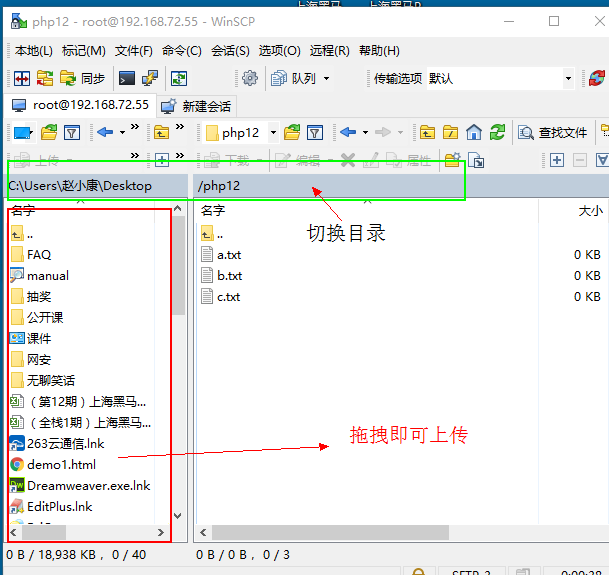Click the local panel filter icon
Image resolution: width=609 pixels, height=575 pixels.
tap(71, 132)
